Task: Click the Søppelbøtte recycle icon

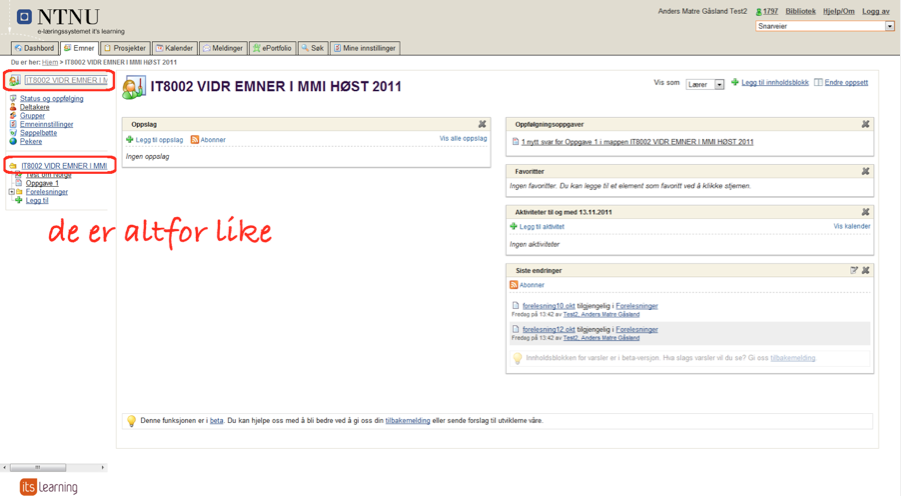Action: (x=13, y=133)
